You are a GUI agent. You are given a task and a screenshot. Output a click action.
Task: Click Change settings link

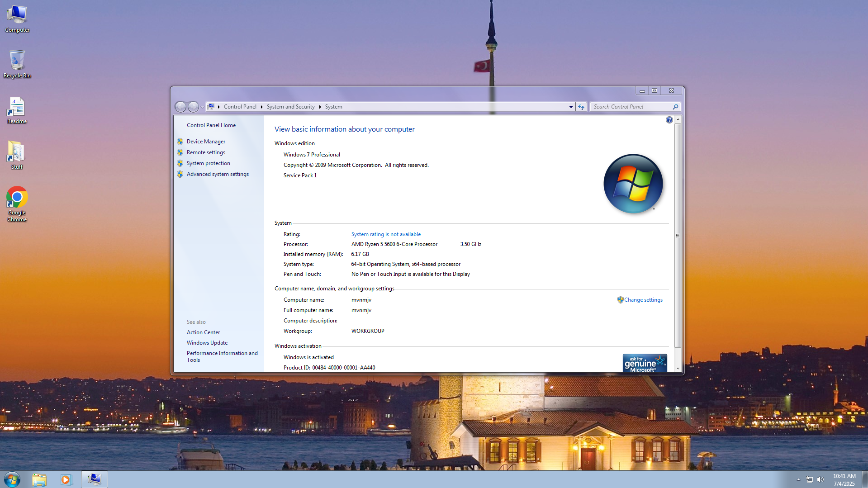coord(643,300)
